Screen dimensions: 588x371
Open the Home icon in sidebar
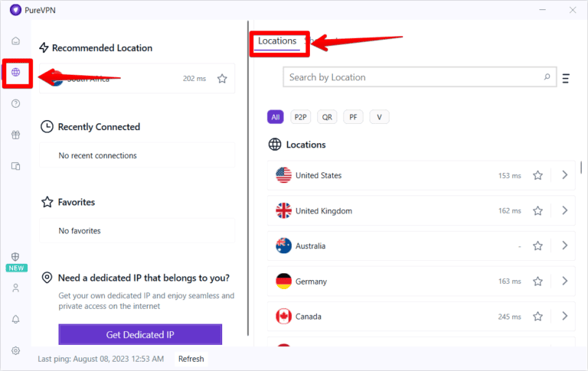[x=16, y=41]
